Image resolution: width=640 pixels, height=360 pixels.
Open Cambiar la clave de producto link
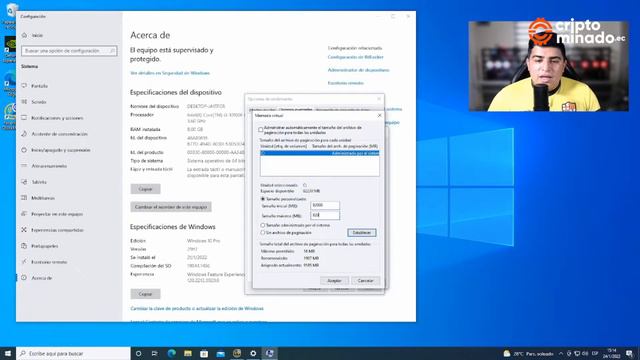pyautogui.click(x=197, y=309)
